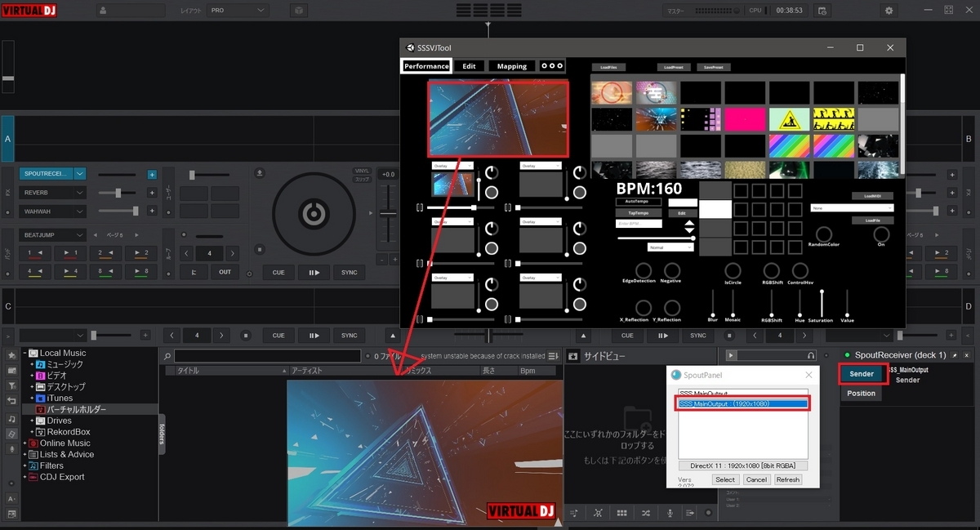Click the plus button beside WAHWAH
Viewport: 980px width, 530px height.
point(152,212)
